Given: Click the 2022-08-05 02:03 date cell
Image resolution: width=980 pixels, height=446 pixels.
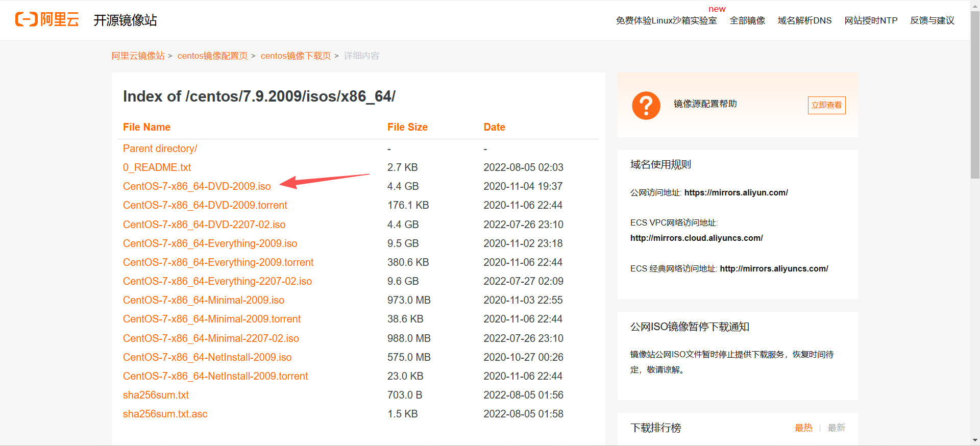Looking at the screenshot, I should [523, 167].
